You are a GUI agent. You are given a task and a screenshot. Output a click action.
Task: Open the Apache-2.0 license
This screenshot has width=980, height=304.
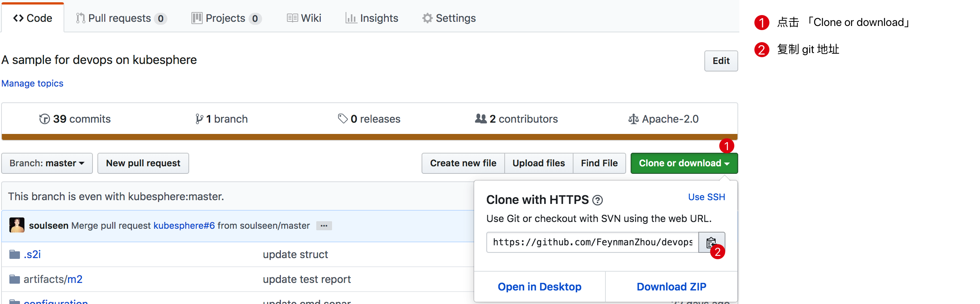[663, 119]
